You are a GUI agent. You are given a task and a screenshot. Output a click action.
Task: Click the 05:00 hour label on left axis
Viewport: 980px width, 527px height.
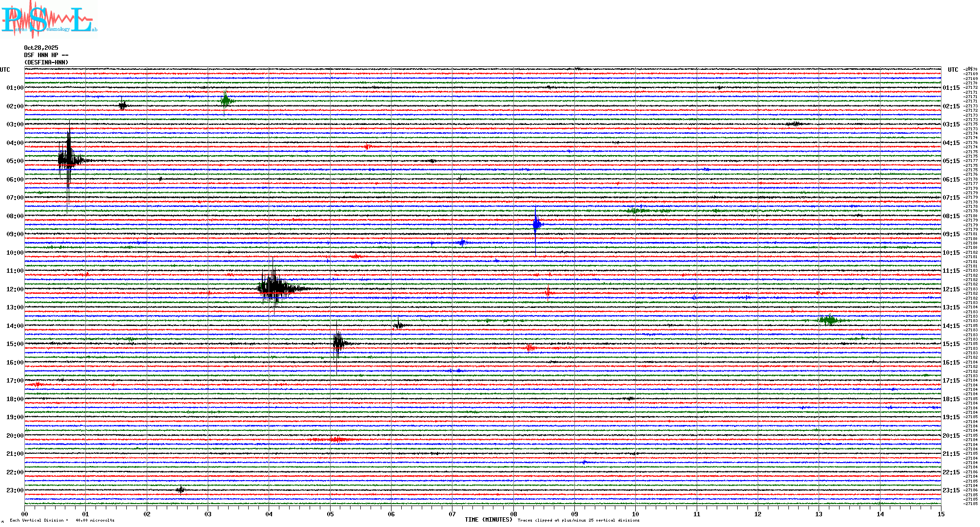point(15,161)
